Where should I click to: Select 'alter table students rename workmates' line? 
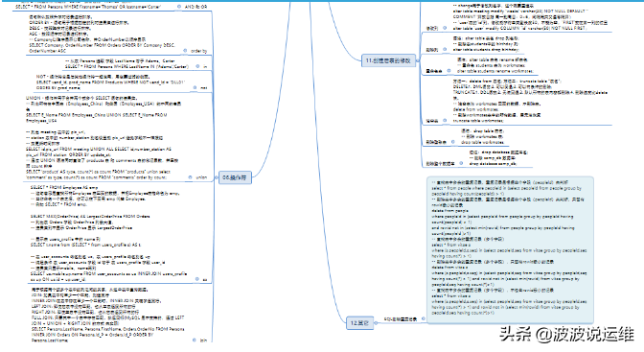click(x=494, y=71)
